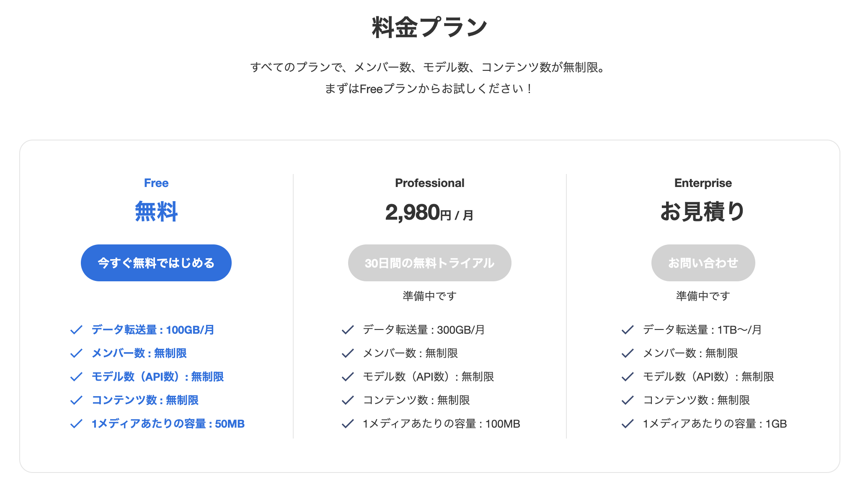The width and height of the screenshot is (868, 488).
Task: Select the Free plan heading
Action: click(156, 183)
